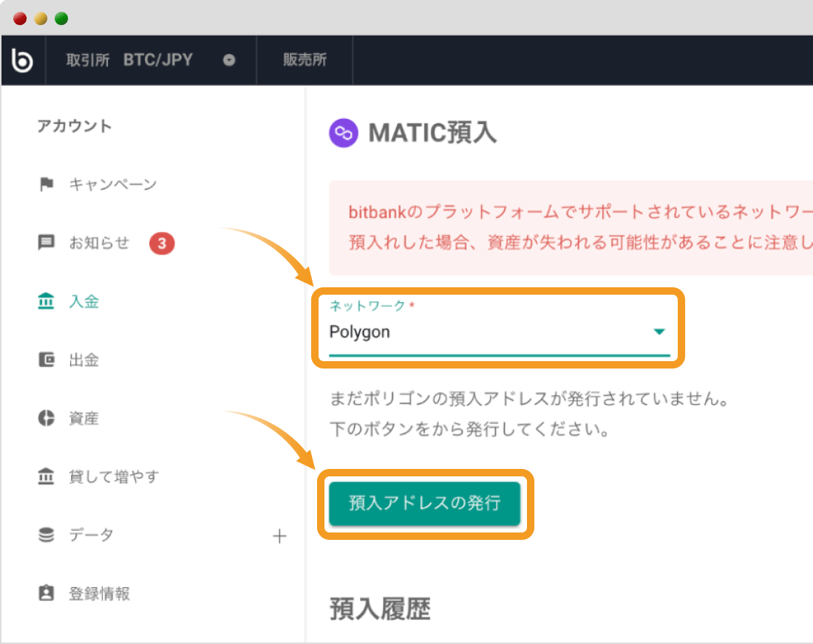Open the BTC/JPY pair dropdown arrow
The image size is (813, 644).
pyautogui.click(x=229, y=60)
